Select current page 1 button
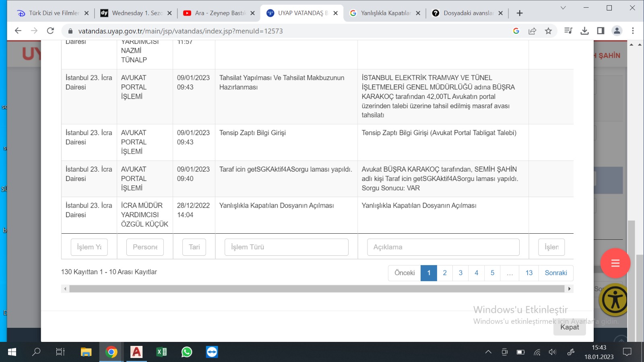 (x=429, y=273)
